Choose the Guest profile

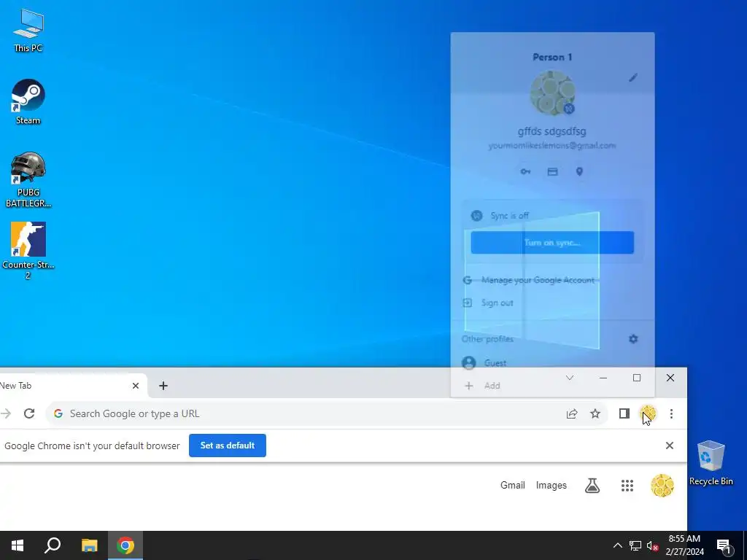click(x=553, y=363)
